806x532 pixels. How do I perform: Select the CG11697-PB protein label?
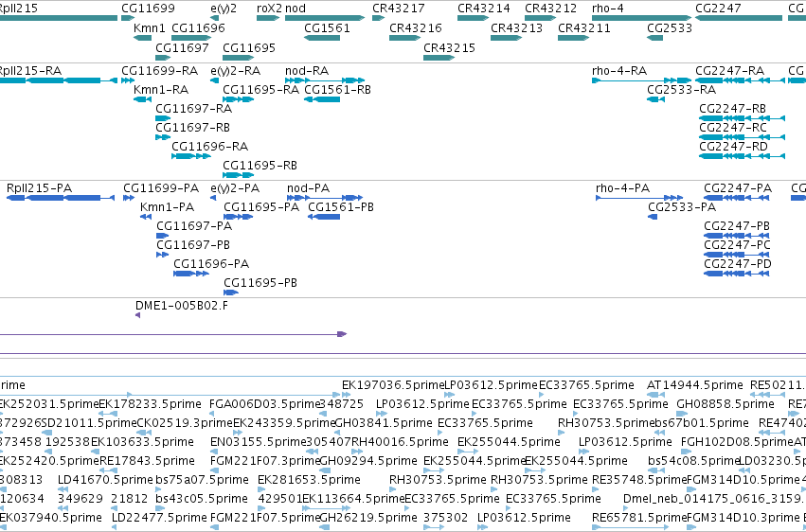coord(193,245)
